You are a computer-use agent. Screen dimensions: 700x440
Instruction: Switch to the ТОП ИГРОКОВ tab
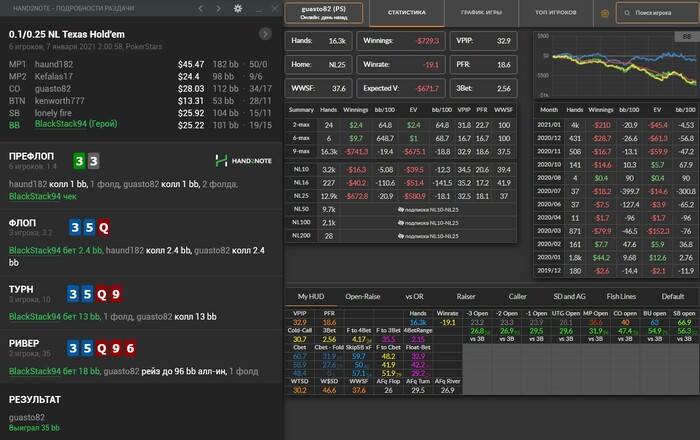point(556,12)
